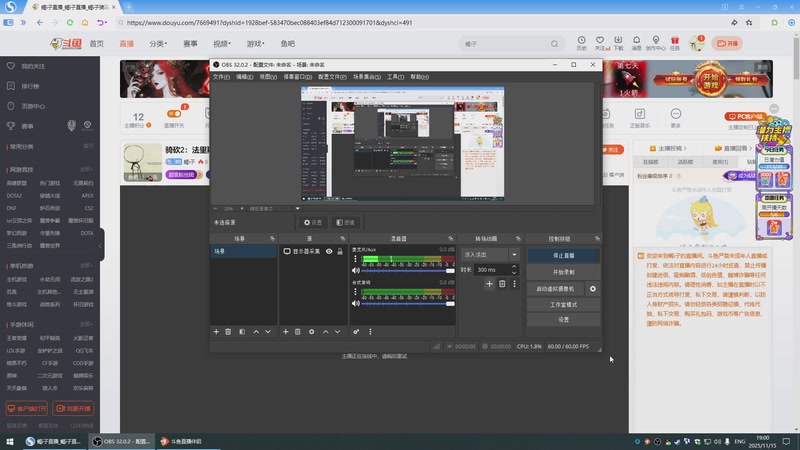Screen dimensions: 800x450
Task: Move selected source down with arrow
Action: (x=338, y=331)
